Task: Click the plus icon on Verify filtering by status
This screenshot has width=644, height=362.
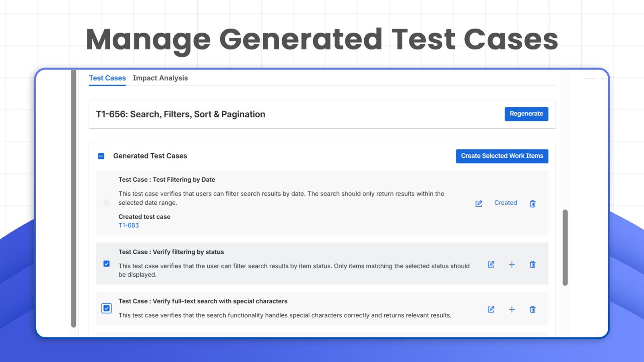Action: [x=512, y=265]
